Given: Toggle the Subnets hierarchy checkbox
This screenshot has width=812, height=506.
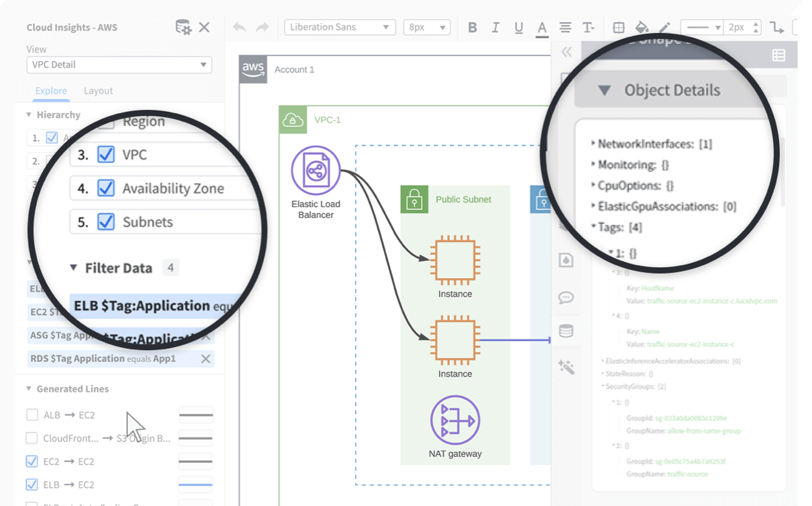Looking at the screenshot, I should pos(106,222).
